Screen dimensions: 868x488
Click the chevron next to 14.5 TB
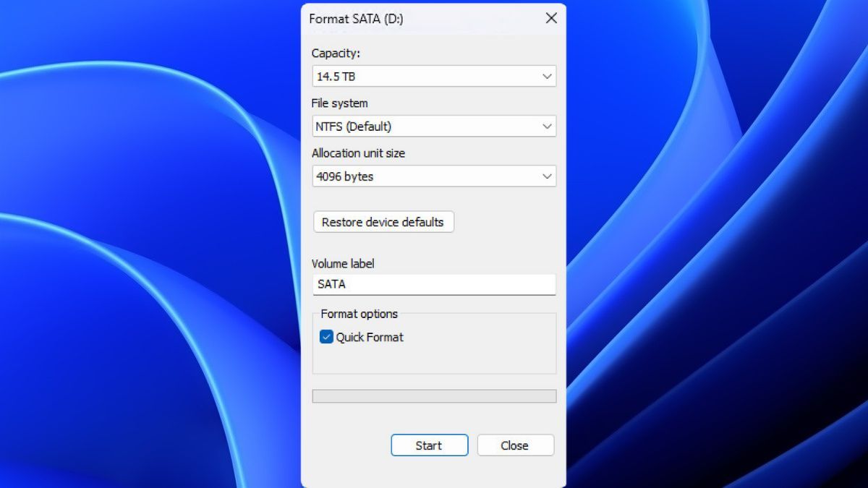pos(548,76)
